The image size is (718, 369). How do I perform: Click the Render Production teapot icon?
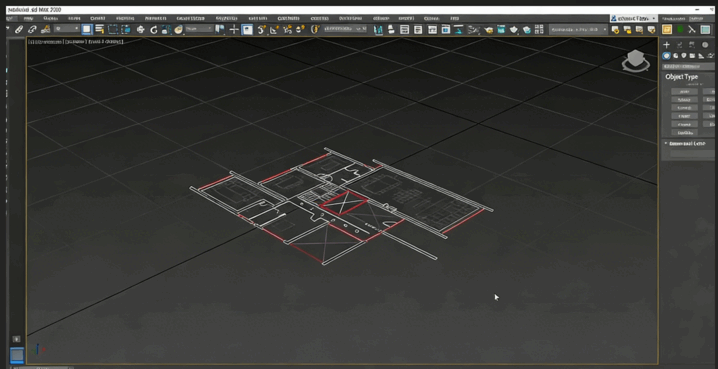514,30
